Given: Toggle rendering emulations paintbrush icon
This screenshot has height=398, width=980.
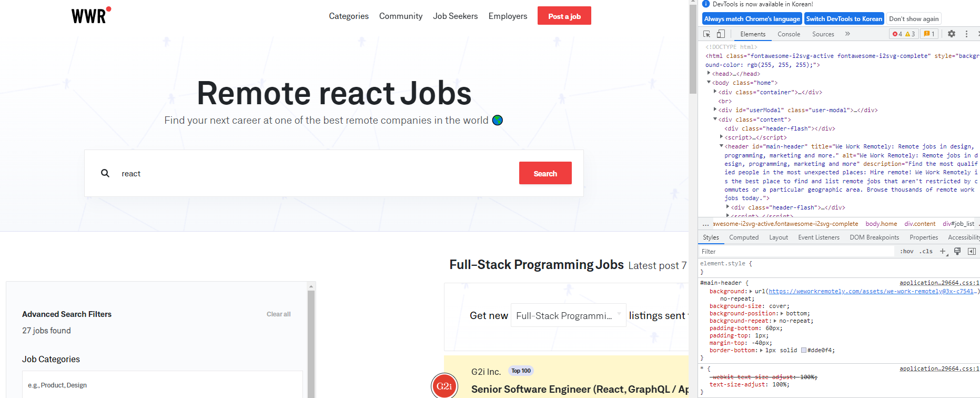Looking at the screenshot, I should 957,252.
